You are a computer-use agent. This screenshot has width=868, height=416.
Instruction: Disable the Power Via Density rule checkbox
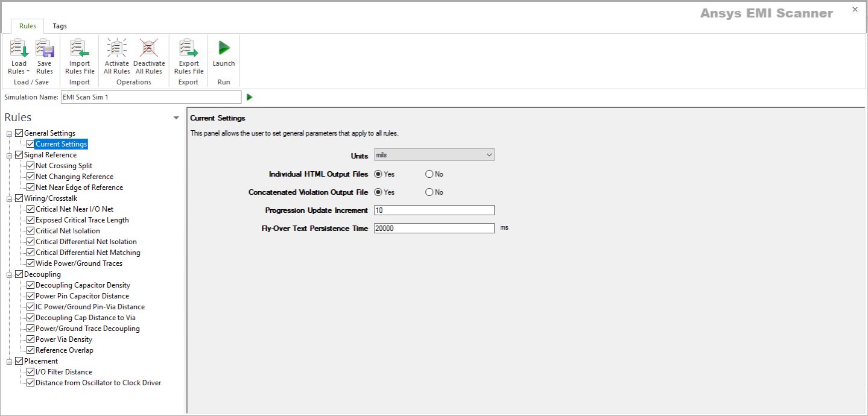[x=30, y=339]
